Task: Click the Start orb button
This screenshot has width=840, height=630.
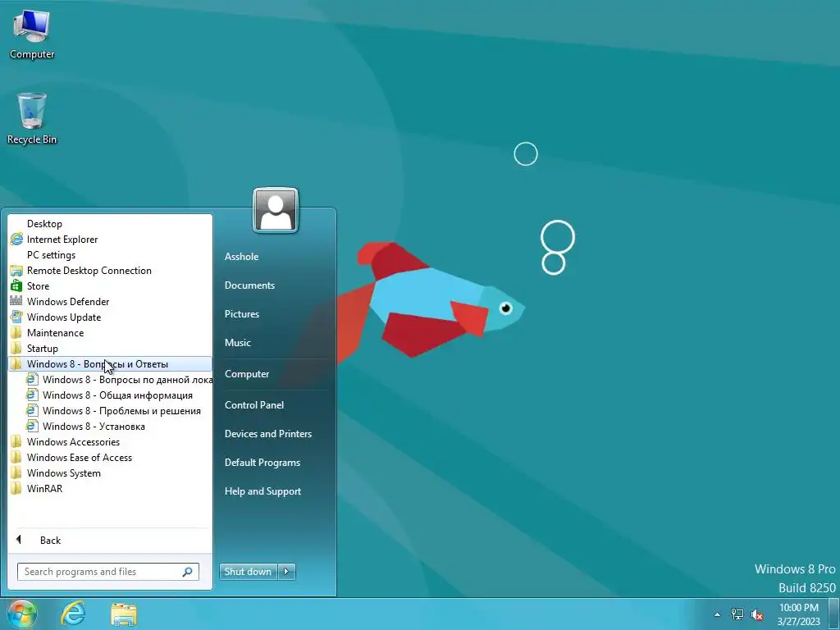Action: (x=22, y=614)
